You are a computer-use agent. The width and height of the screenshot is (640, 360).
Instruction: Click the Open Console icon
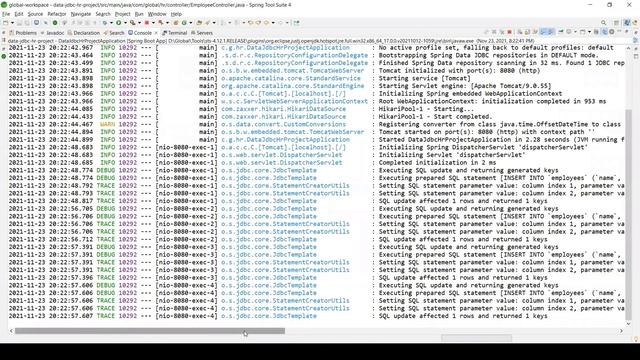coord(582,32)
